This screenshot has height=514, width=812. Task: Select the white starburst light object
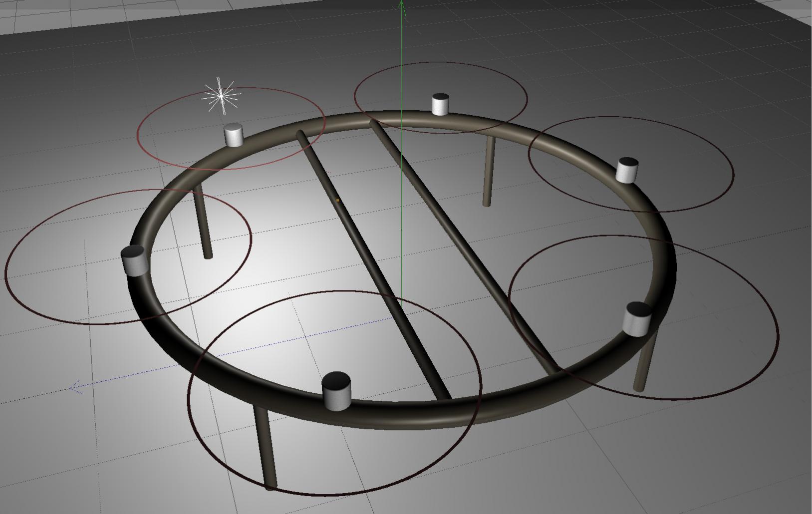[x=221, y=96]
